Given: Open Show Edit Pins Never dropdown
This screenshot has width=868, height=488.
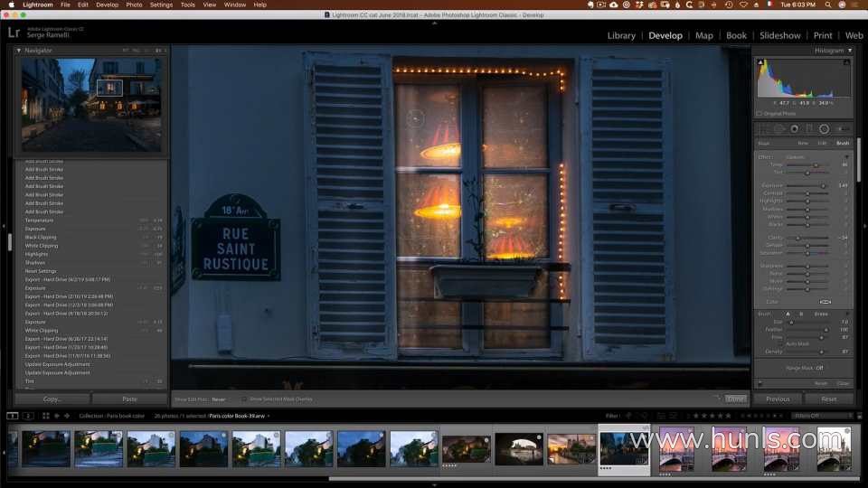Looking at the screenshot, I should 219,399.
